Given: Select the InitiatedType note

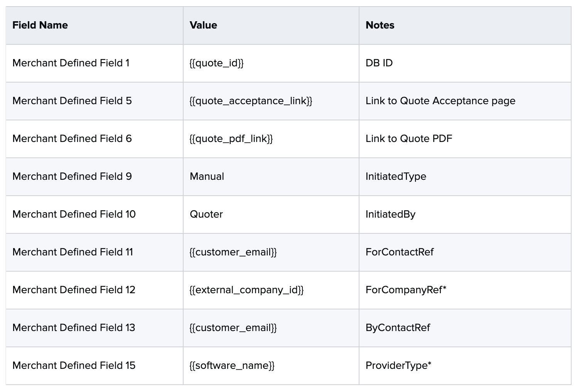Looking at the screenshot, I should tap(396, 176).
